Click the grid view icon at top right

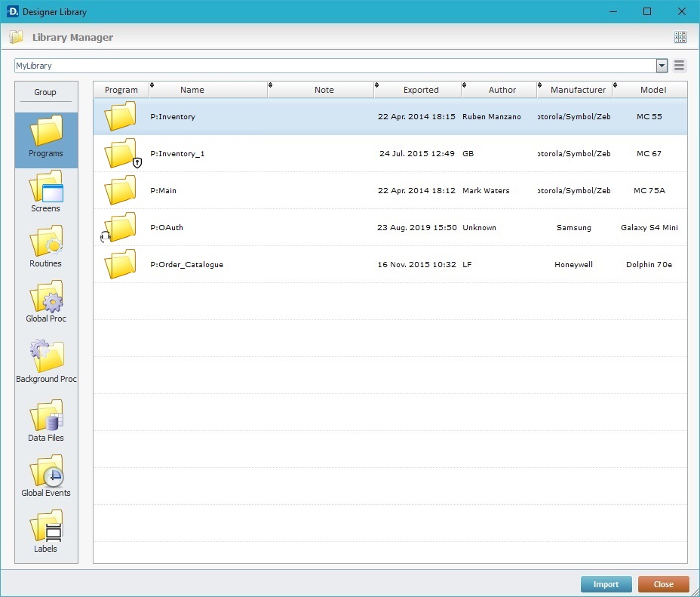[680, 37]
